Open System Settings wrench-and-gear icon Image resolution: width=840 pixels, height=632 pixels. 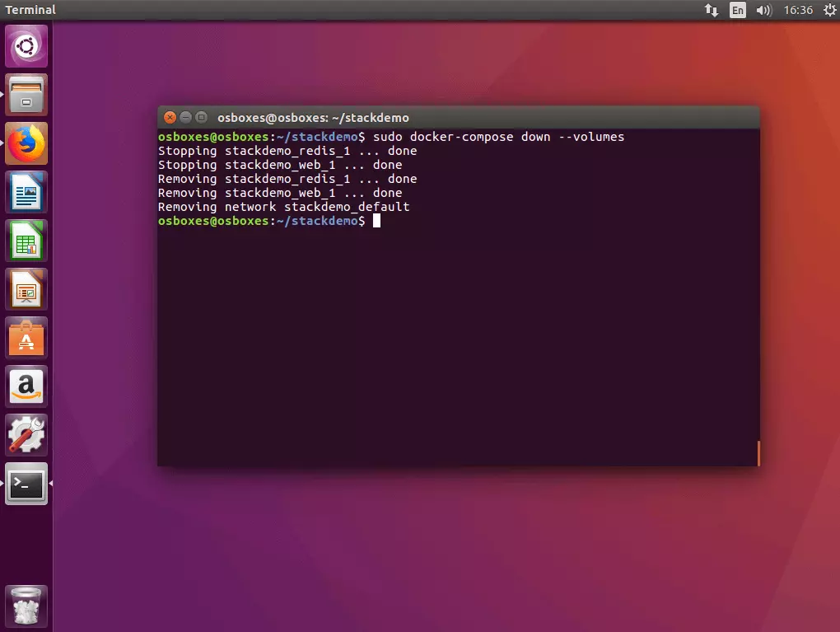pyautogui.click(x=26, y=435)
